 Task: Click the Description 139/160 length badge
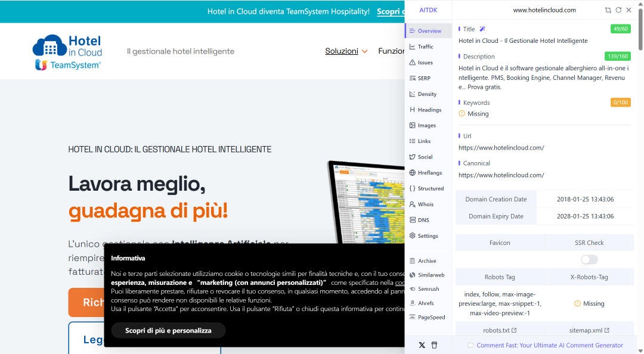coord(618,56)
